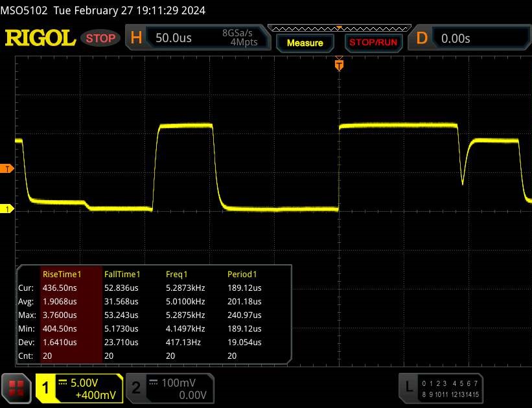Click the Period1 measurement header
This screenshot has height=408, width=532.
[x=242, y=274]
